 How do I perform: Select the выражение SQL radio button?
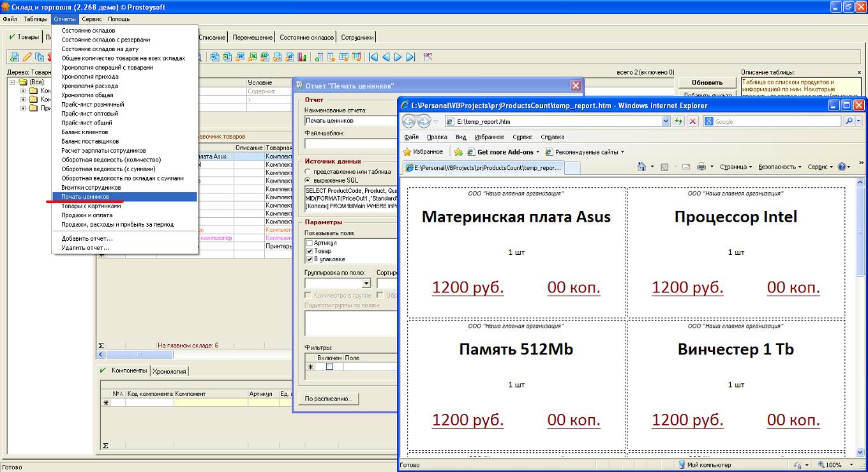[x=308, y=180]
